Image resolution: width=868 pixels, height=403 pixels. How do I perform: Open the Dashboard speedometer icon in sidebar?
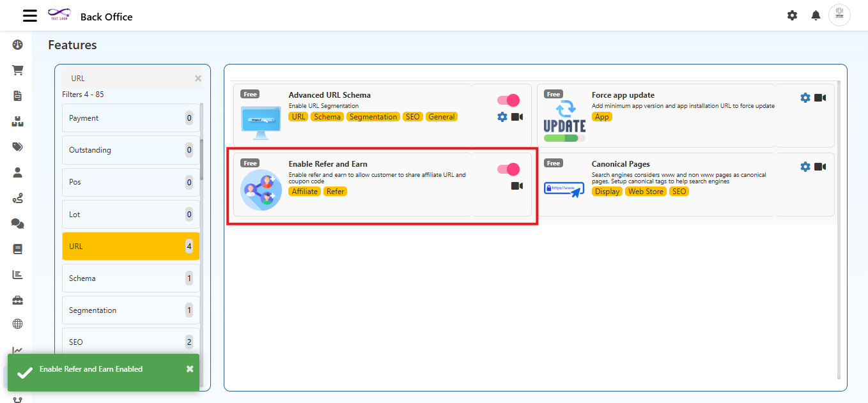click(x=17, y=45)
